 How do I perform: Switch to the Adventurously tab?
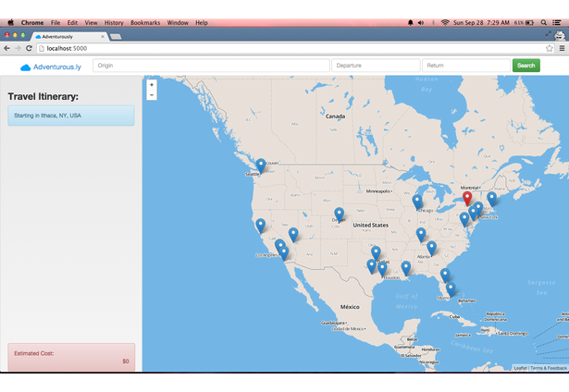point(68,37)
